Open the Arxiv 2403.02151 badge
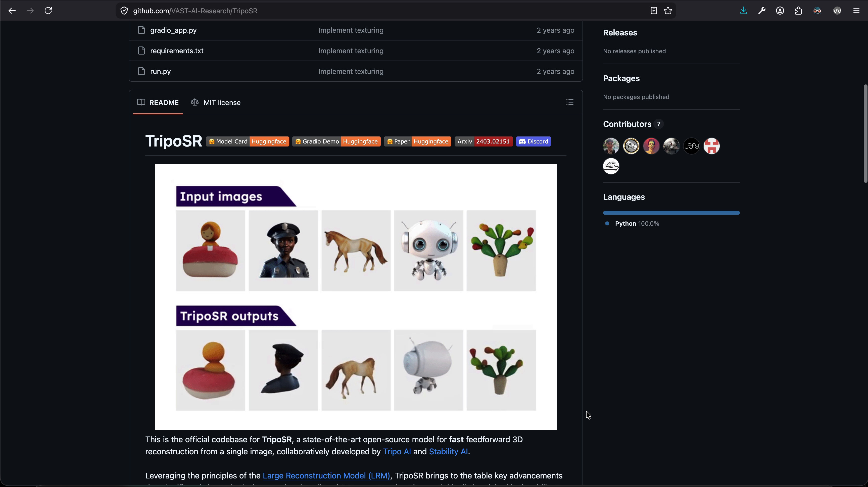The height and width of the screenshot is (487, 868). click(484, 141)
